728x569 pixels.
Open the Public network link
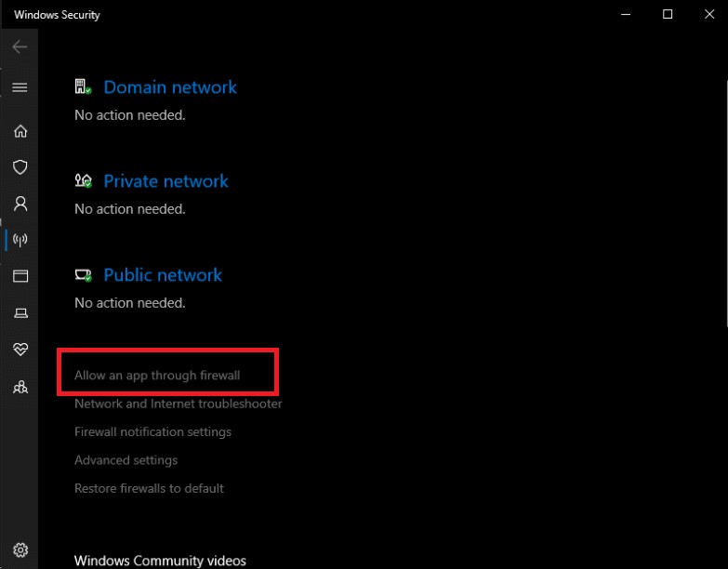[x=163, y=275]
